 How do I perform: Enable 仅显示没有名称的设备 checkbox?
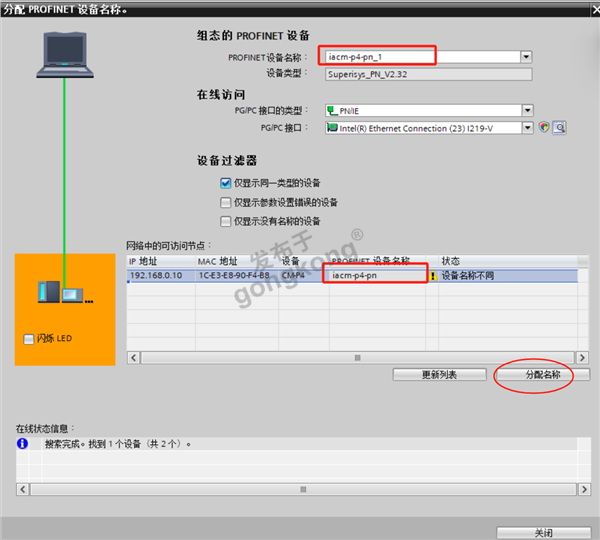coord(225,221)
